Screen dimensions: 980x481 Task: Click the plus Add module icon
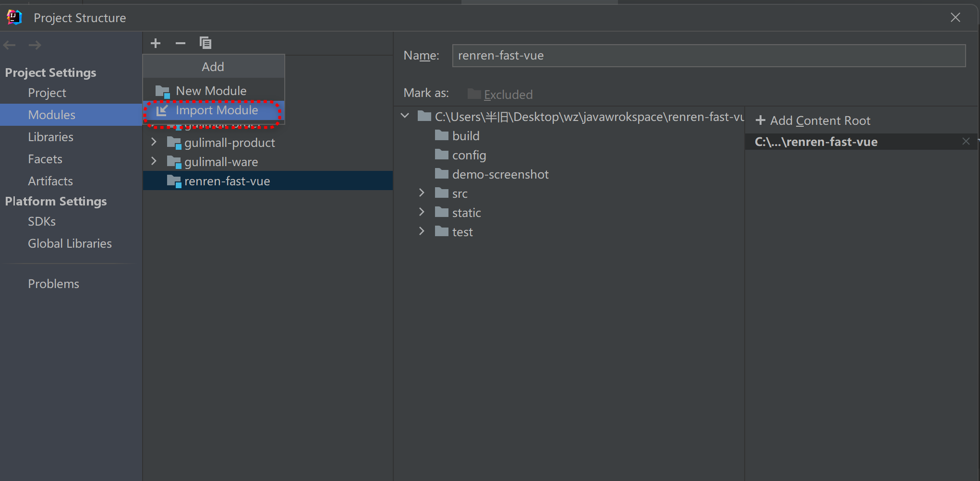pyautogui.click(x=156, y=43)
